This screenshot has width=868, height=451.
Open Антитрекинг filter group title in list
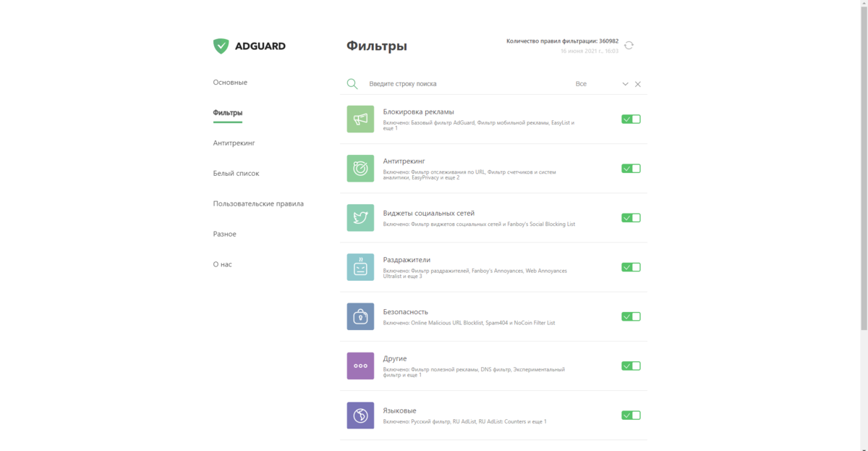[x=404, y=161]
